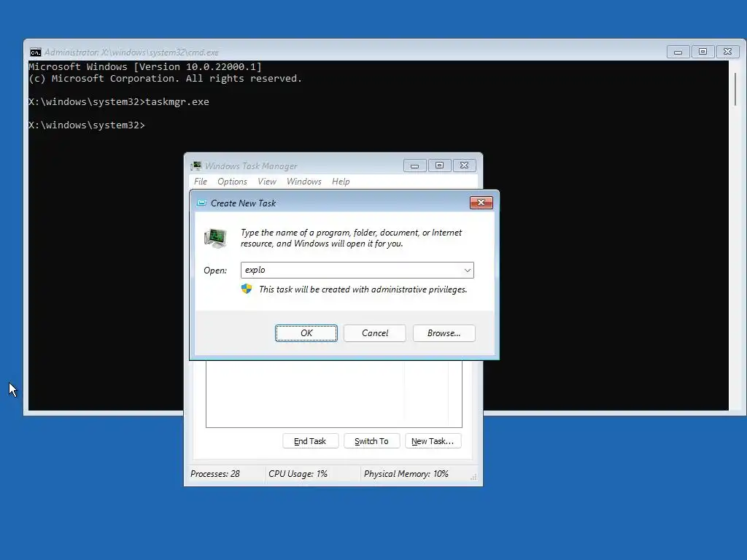Click the Task Manager resize grip corner
The width and height of the screenshot is (747, 560).
click(473, 477)
